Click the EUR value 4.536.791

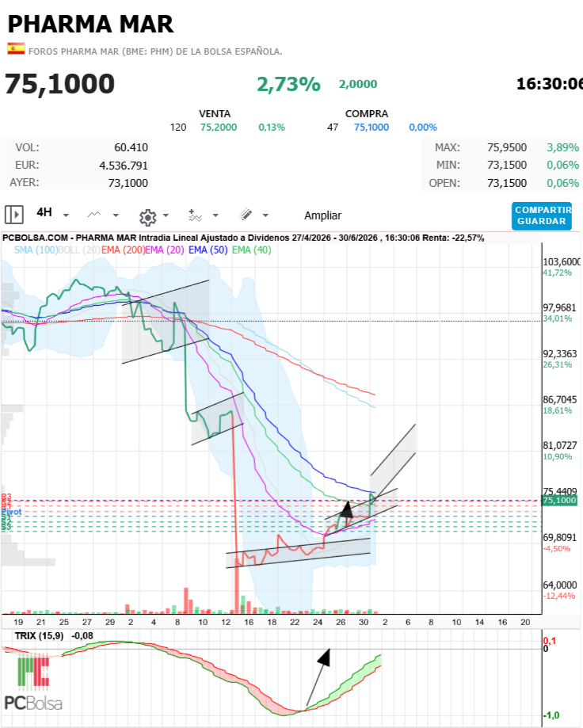click(x=124, y=166)
